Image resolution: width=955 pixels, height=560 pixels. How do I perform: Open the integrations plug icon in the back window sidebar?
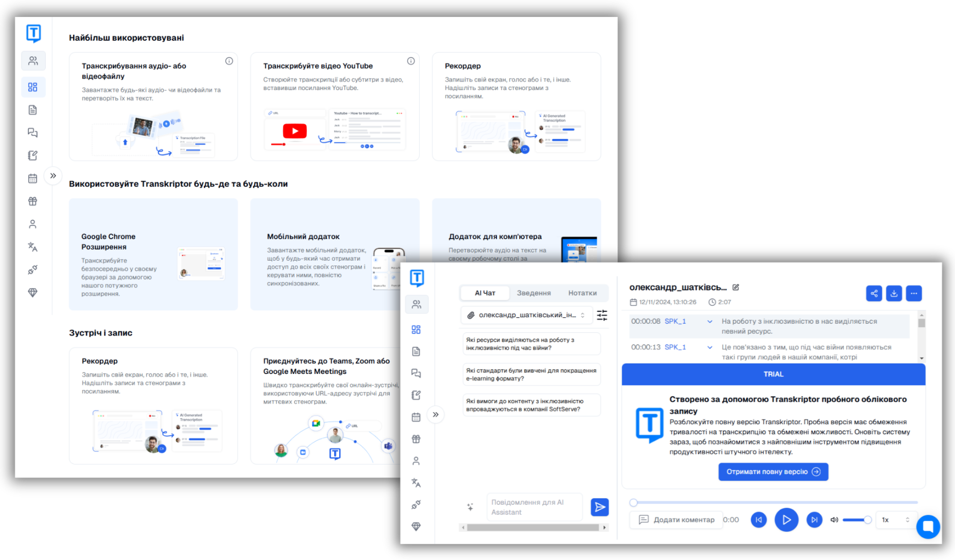(33, 270)
